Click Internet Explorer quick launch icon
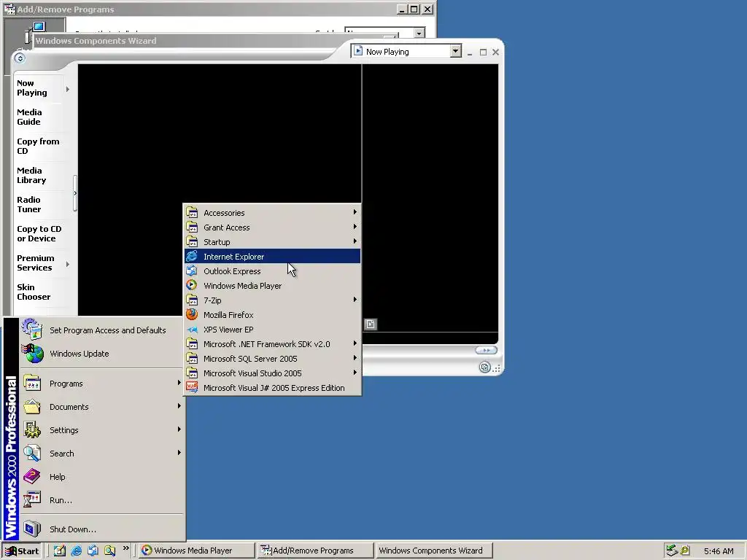The height and width of the screenshot is (560, 747). tap(76, 551)
